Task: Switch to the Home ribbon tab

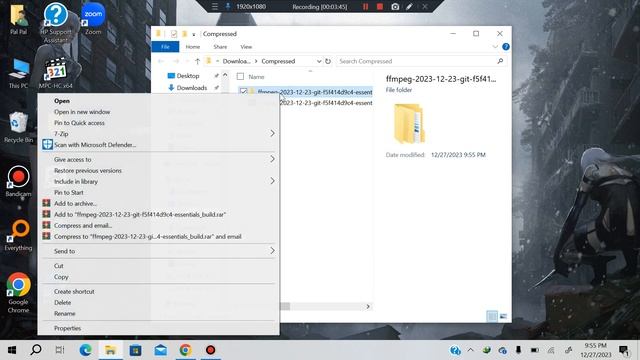Action: tap(193, 47)
